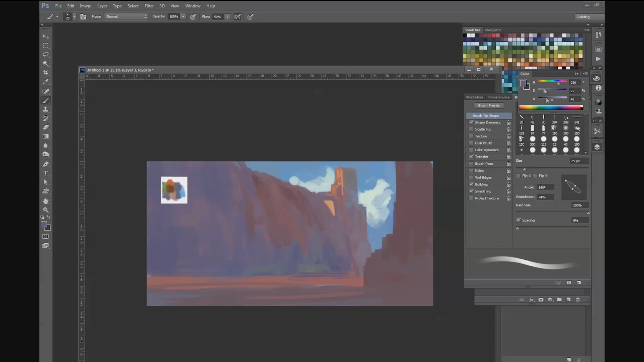644x362 pixels.
Task: Select the Clone Stamp tool
Action: coord(46,110)
